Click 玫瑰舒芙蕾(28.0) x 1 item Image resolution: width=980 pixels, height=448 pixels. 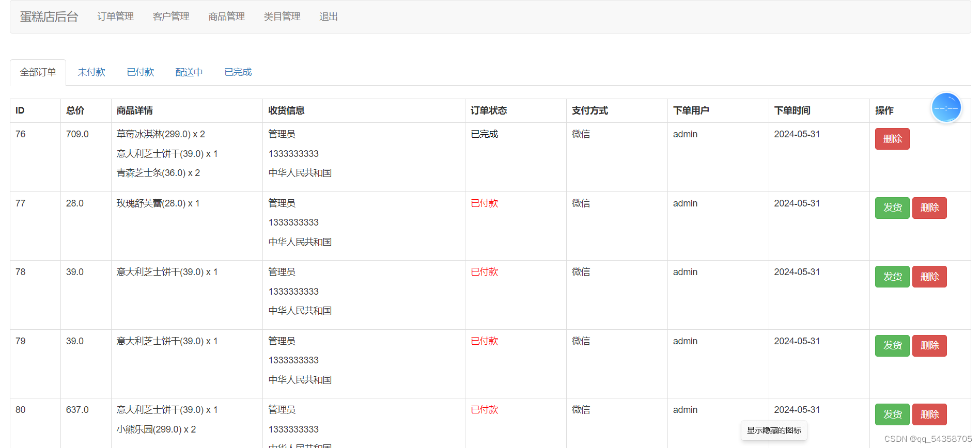pyautogui.click(x=158, y=203)
